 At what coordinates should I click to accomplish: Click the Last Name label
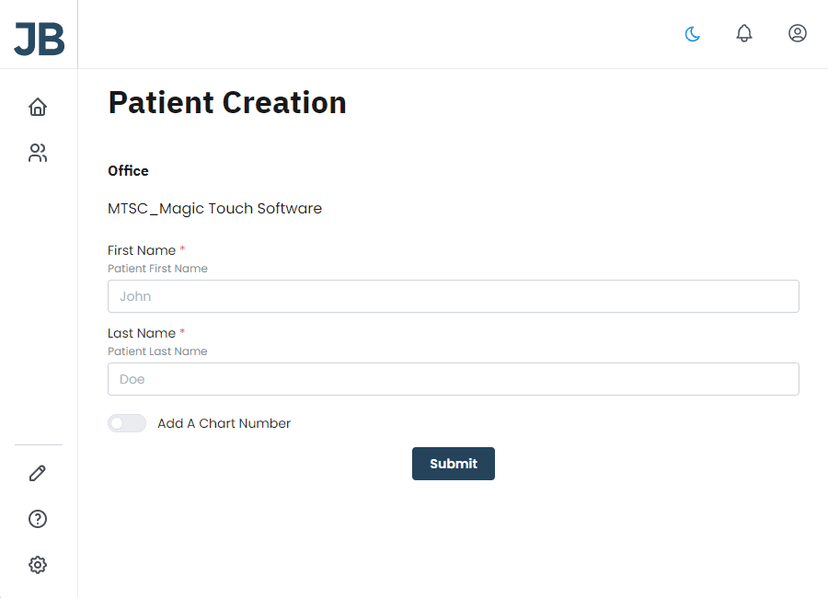click(141, 333)
